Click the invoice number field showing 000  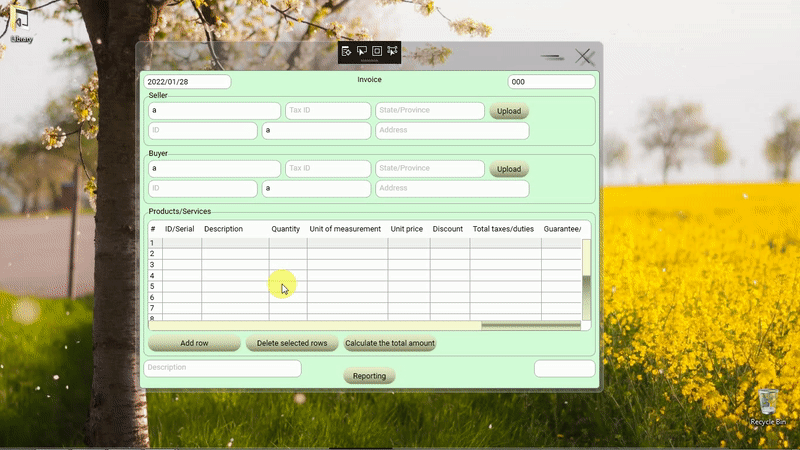pyautogui.click(x=551, y=82)
